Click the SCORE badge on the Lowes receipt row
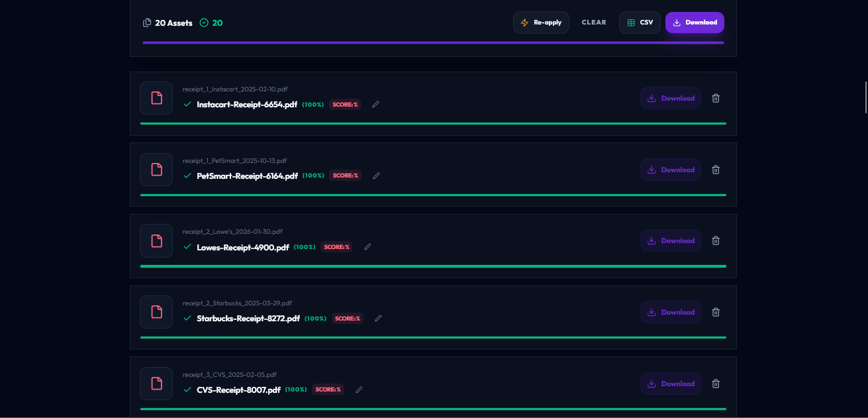Image resolution: width=868 pixels, height=418 pixels. click(336, 246)
